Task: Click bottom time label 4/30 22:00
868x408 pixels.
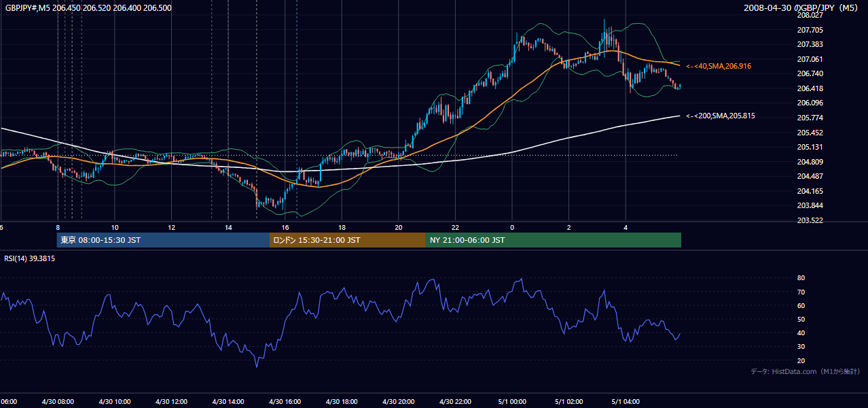Action: click(455, 401)
